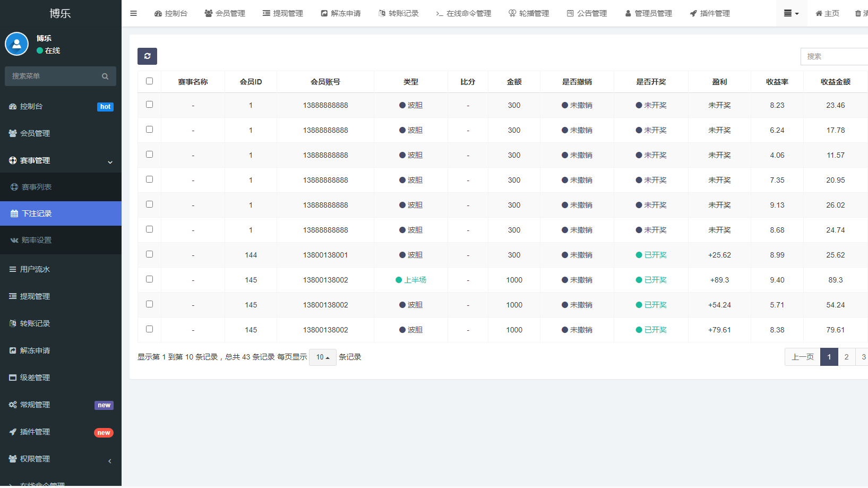Image resolution: width=868 pixels, height=488 pixels.
Task: Go to page 2 of the records
Action: coord(846,357)
